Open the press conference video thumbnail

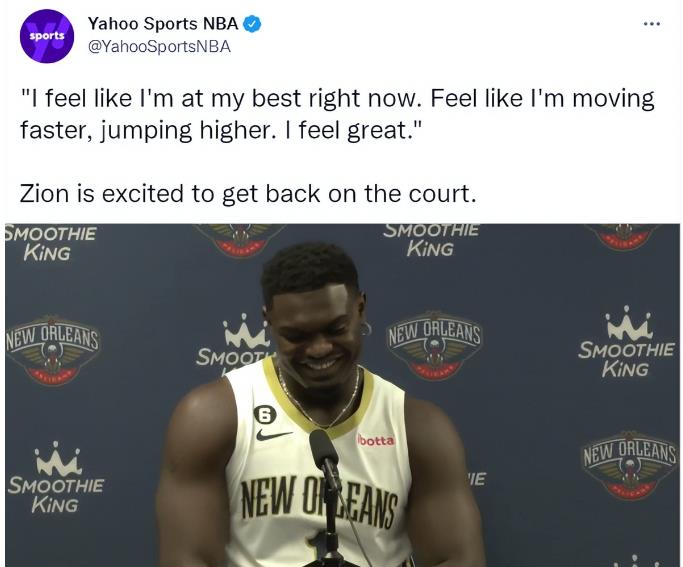[x=342, y=395]
